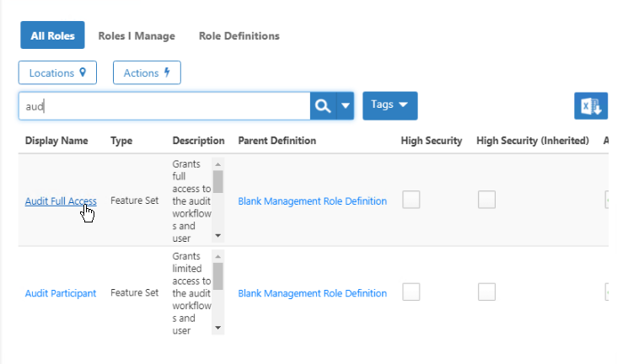This screenshot has height=364, width=617.
Task: Click the role search input field
Action: (164, 106)
